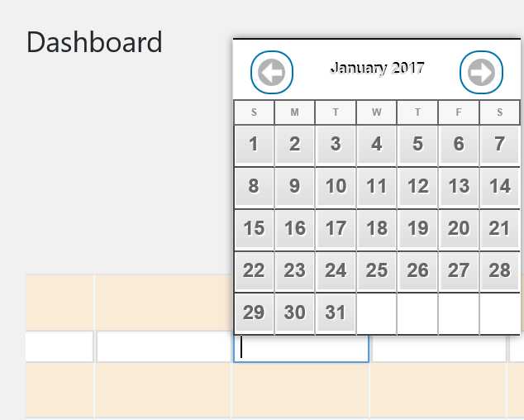Image resolution: width=524 pixels, height=420 pixels.
Task: Click the input field right of the focused one
Action: [438, 348]
